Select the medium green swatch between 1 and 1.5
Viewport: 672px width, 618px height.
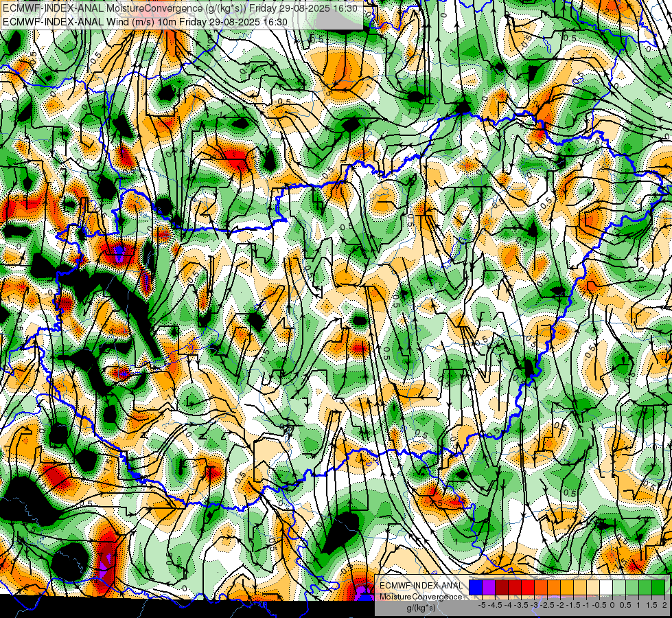[645, 588]
